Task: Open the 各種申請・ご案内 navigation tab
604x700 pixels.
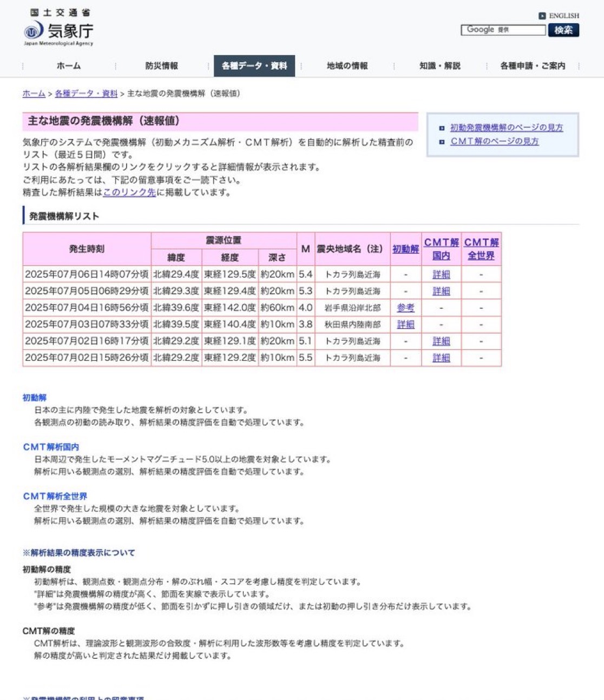Action: 533,66
